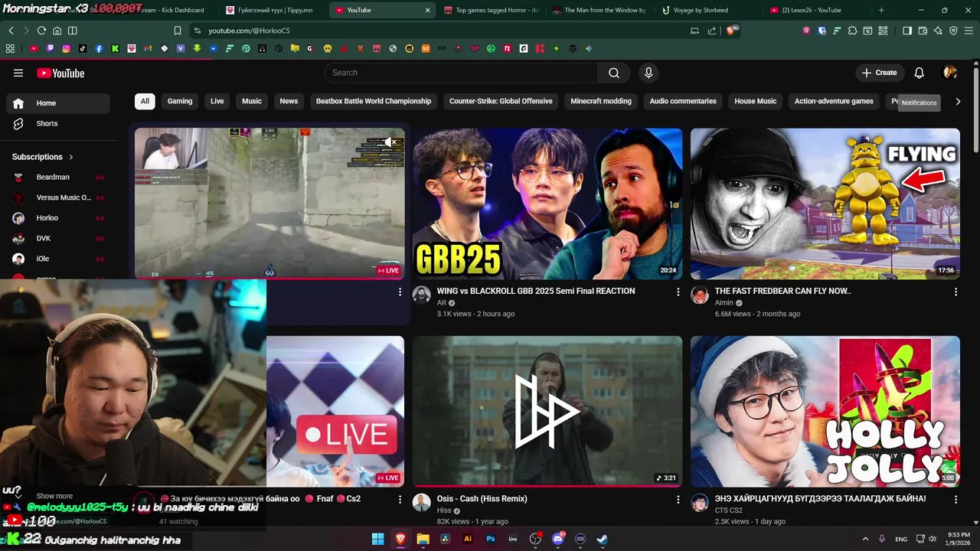Viewport: 980px width, 551px height.
Task: Open options for THE FAST FREDBEAR video
Action: (x=955, y=292)
